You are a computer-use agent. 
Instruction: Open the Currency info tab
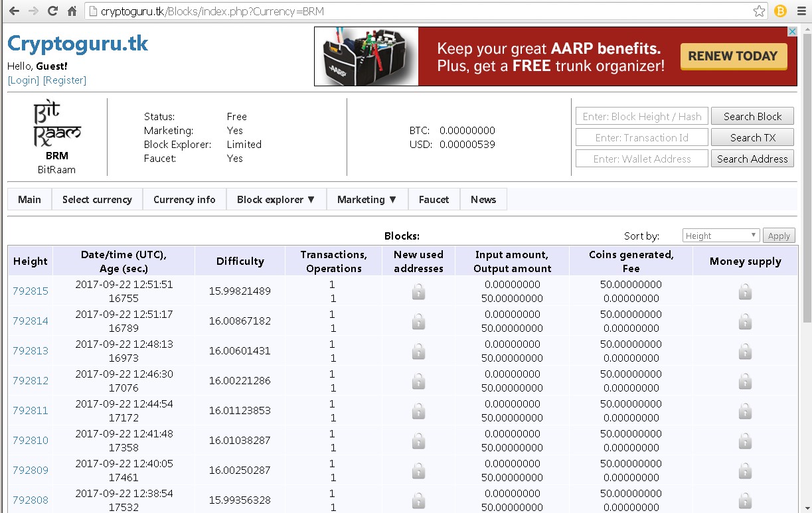(185, 199)
